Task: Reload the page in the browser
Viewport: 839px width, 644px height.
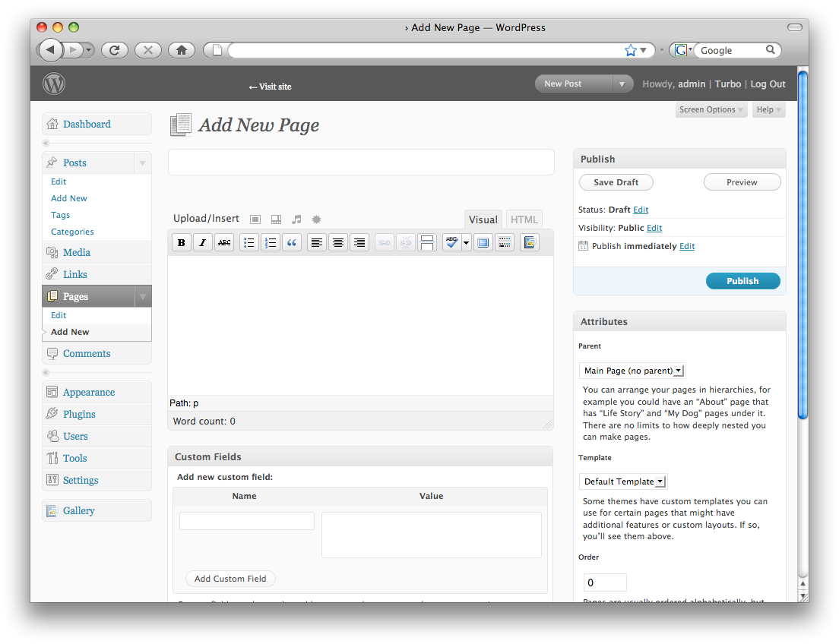Action: click(115, 50)
